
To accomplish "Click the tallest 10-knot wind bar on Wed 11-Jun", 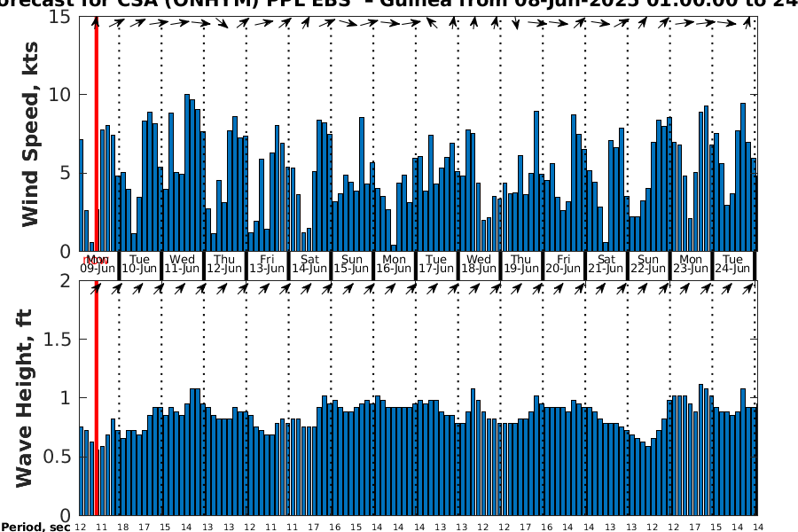I will 187,173.
